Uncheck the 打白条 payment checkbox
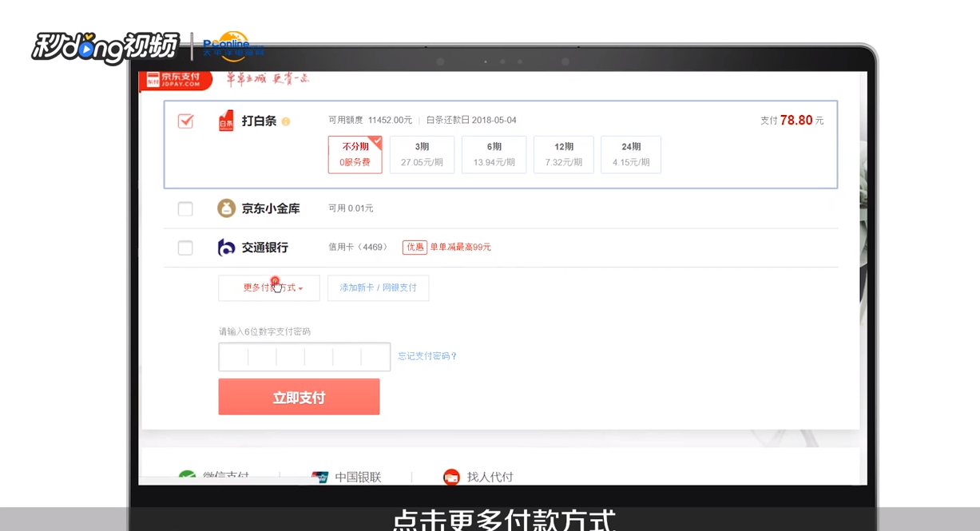 coord(185,121)
